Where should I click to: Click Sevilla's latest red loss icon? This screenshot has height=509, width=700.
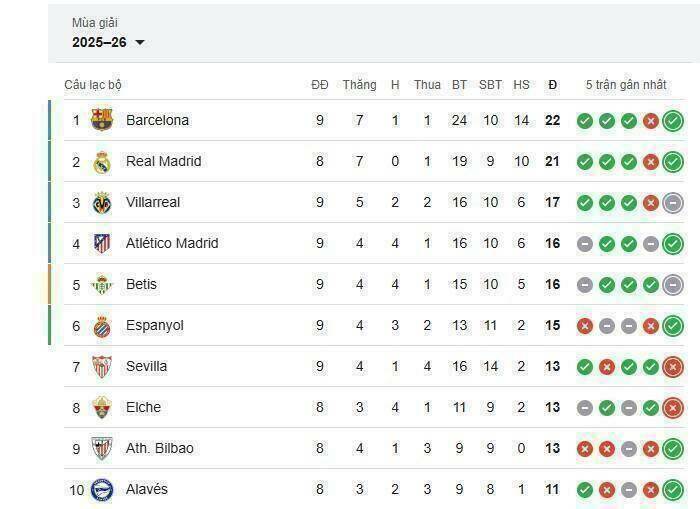[x=673, y=366]
